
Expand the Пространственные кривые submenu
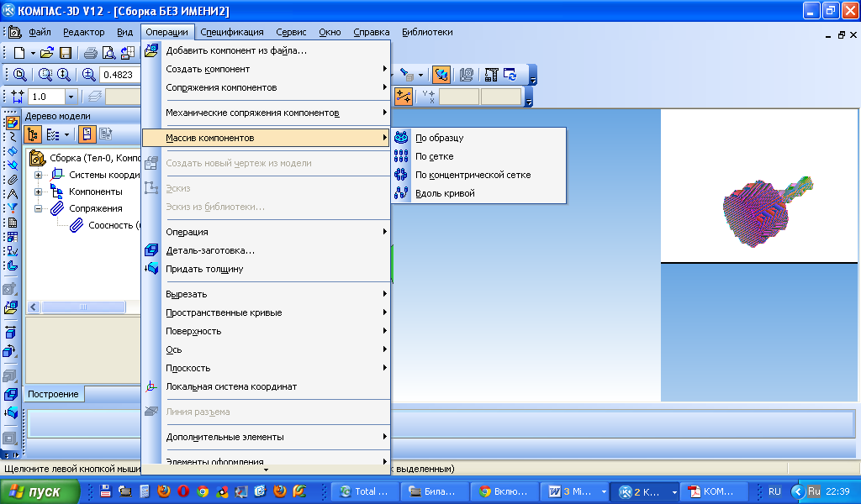click(266, 312)
